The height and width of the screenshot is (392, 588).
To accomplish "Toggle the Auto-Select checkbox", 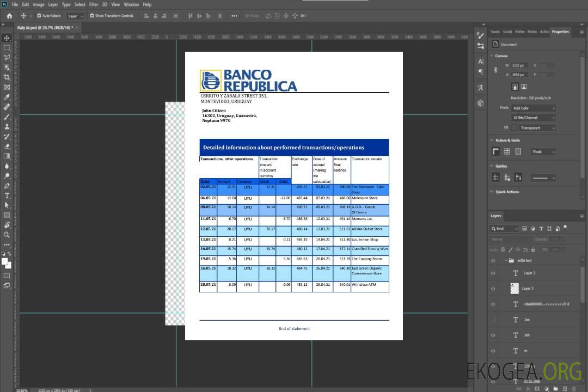I will click(39, 16).
